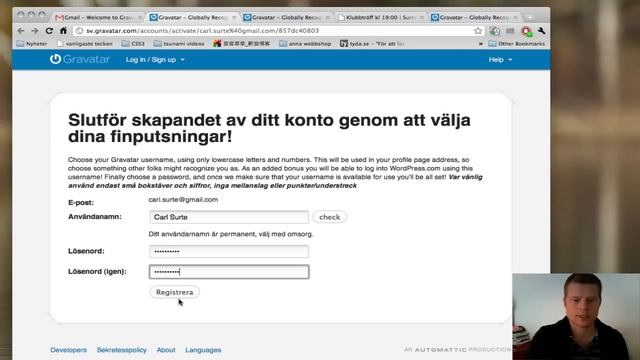640x360 pixels.
Task: Expand the Help dropdown menu
Action: pyautogui.click(x=500, y=60)
